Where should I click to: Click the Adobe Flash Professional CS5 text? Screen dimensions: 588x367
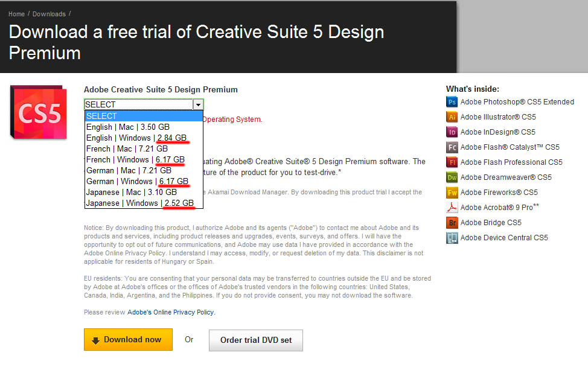[x=511, y=162]
